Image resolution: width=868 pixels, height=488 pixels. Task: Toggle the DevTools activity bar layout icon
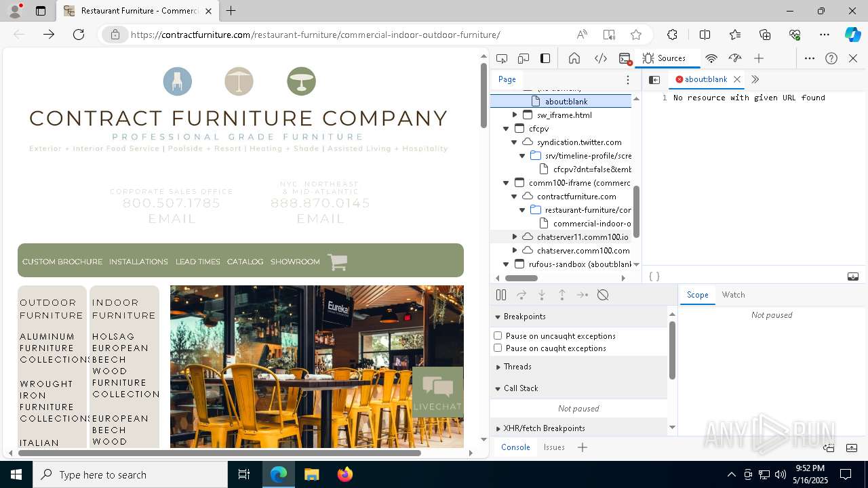545,58
